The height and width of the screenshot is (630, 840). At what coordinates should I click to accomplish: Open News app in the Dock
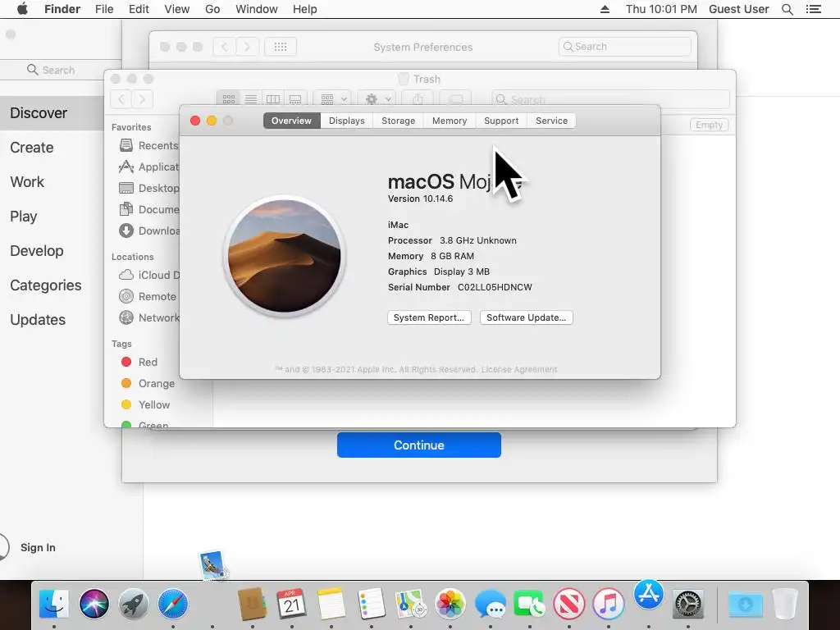[x=569, y=604]
